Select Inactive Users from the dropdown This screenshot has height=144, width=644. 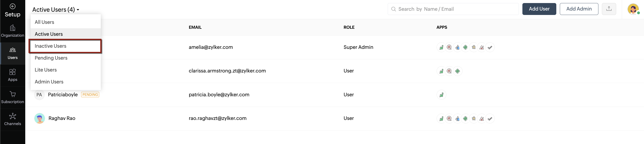(x=51, y=46)
